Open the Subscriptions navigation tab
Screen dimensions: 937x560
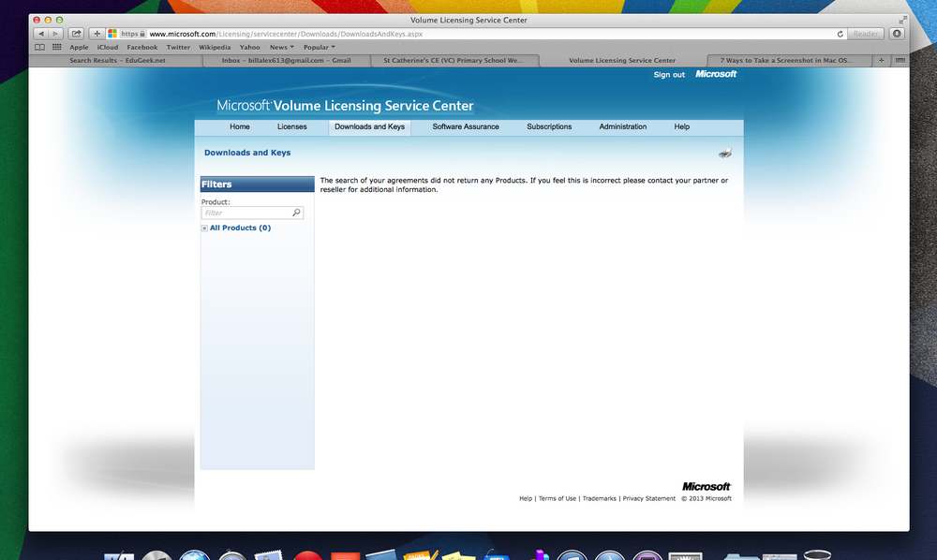[549, 127]
